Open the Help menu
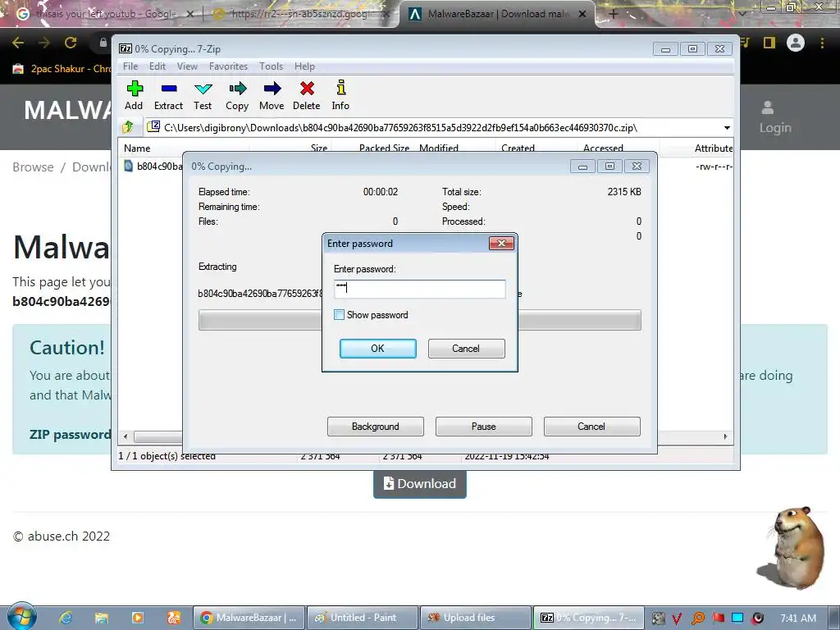This screenshot has height=630, width=840. click(x=304, y=66)
